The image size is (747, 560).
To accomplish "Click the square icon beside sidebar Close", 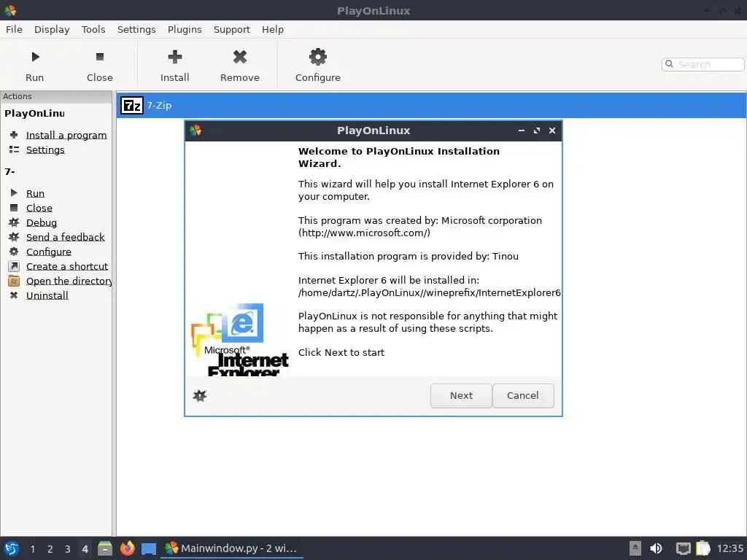I will (x=14, y=208).
